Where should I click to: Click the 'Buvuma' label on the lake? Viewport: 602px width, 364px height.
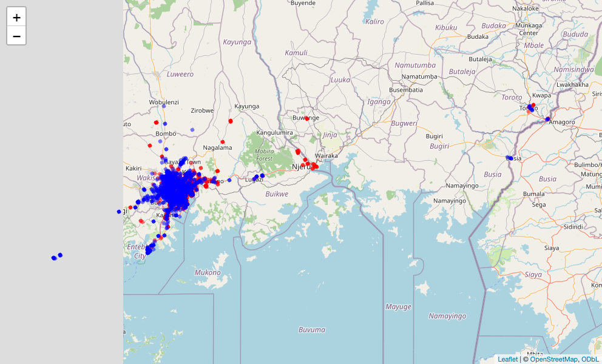pos(312,329)
